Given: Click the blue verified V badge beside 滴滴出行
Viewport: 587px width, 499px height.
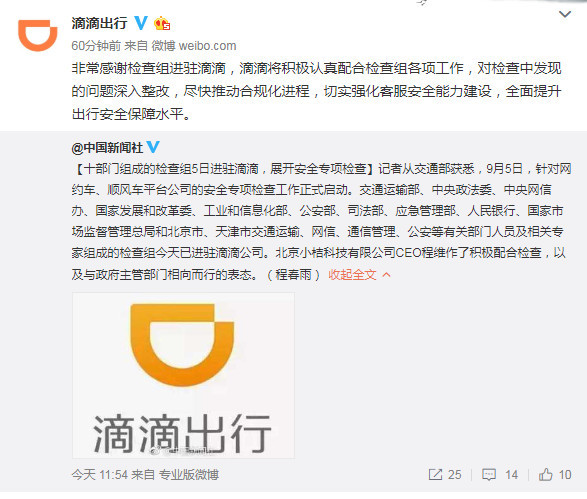Looking at the screenshot, I should pos(141,23).
